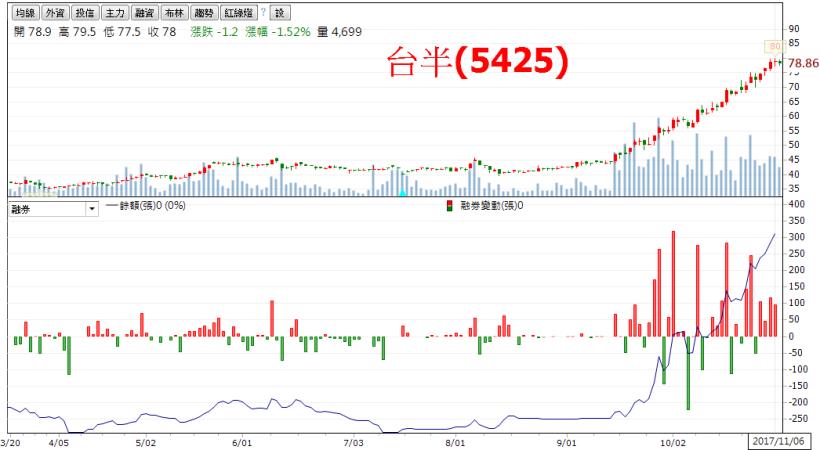Image resolution: width=820 pixels, height=450 pixels.
Task: Click the 高 79.5 high price
Action: point(77,32)
